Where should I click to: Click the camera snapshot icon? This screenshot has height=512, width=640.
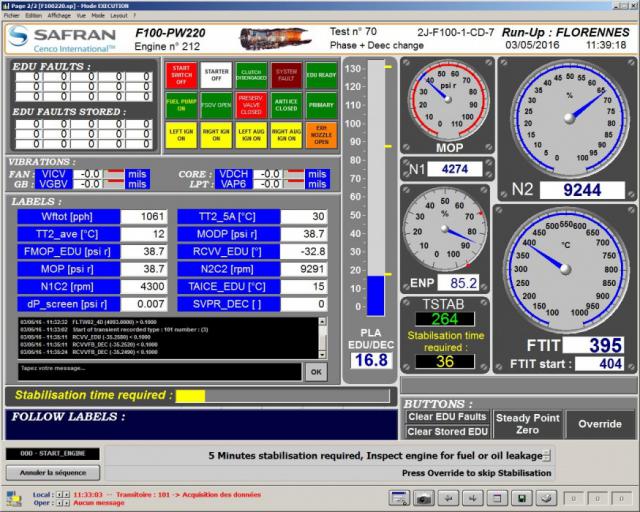pyautogui.click(x=423, y=498)
